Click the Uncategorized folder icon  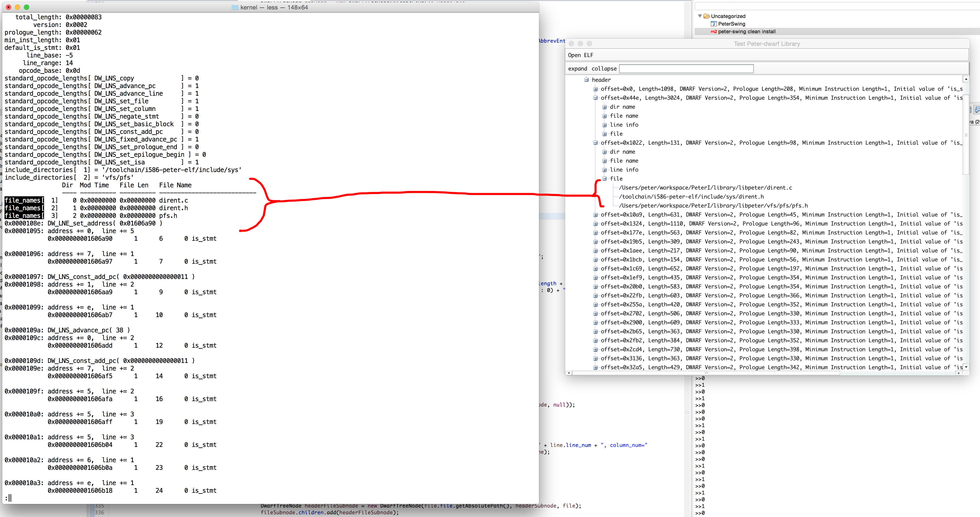coord(707,16)
